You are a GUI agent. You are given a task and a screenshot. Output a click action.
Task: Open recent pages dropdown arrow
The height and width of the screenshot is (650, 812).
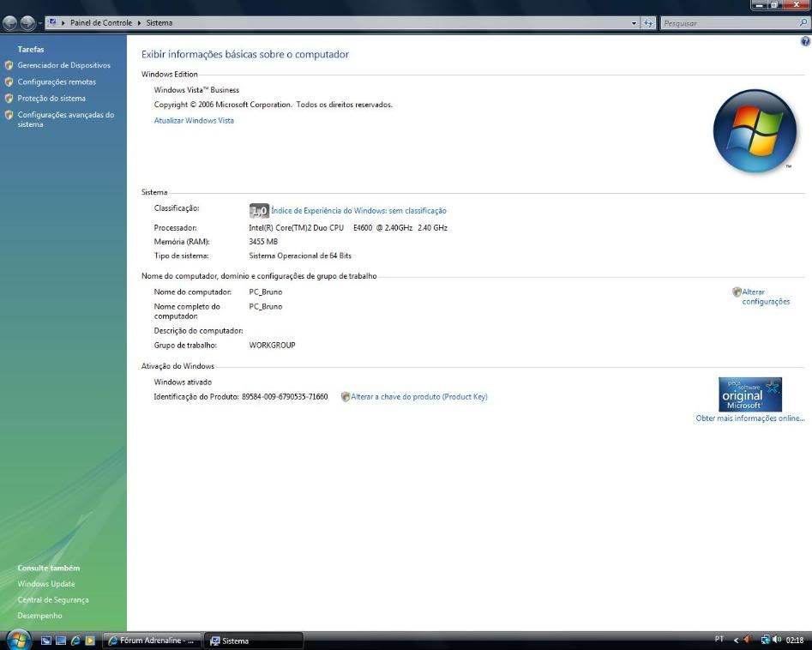pyautogui.click(x=40, y=23)
